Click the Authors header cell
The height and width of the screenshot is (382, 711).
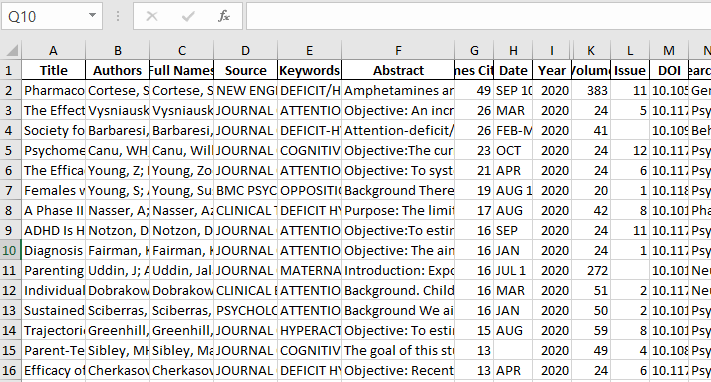tap(117, 70)
